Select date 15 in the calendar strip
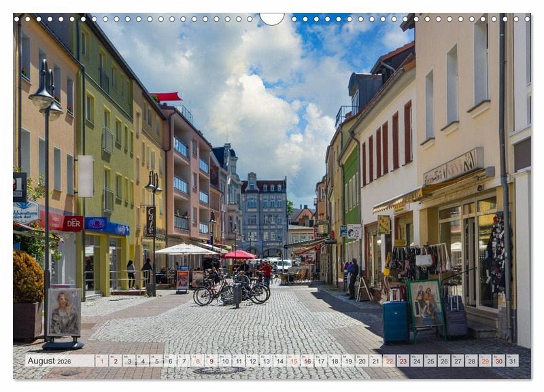Viewport: 544px width, 392px height. pyautogui.click(x=294, y=361)
